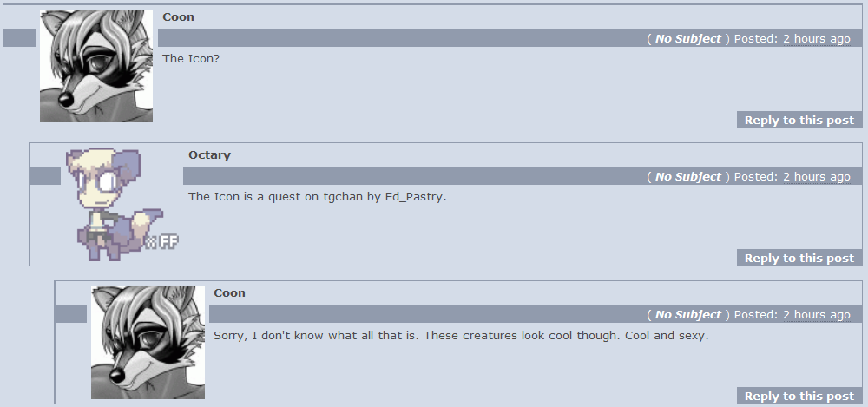Viewport: 868px width, 407px height.
Task: Reply to Coon's "These creatures look cool" post
Action: tap(799, 397)
